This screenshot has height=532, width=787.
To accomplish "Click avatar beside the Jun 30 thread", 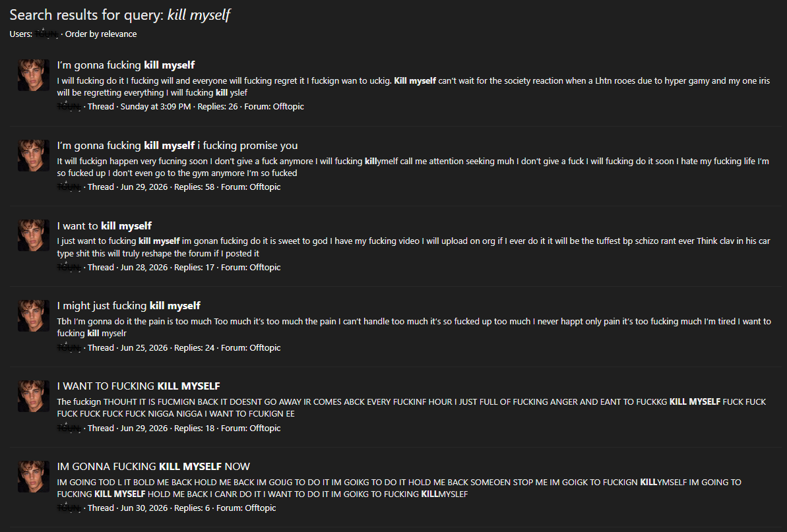I will (34, 477).
